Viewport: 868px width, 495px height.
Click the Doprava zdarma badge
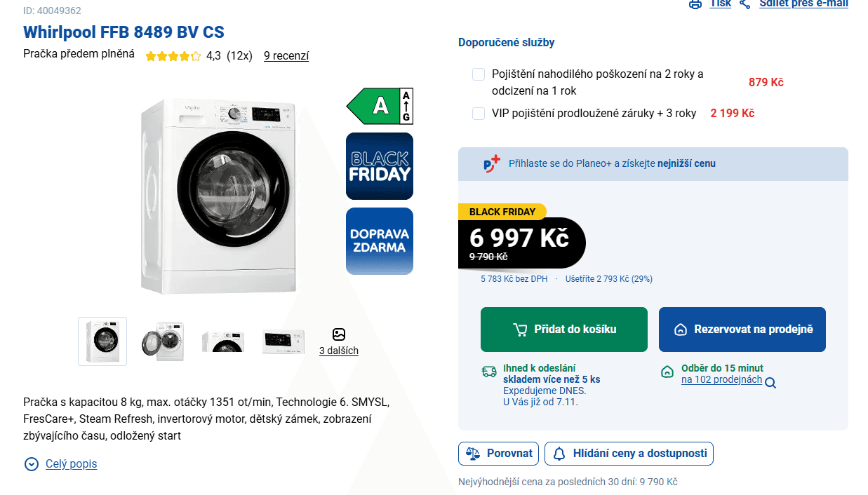coord(380,240)
